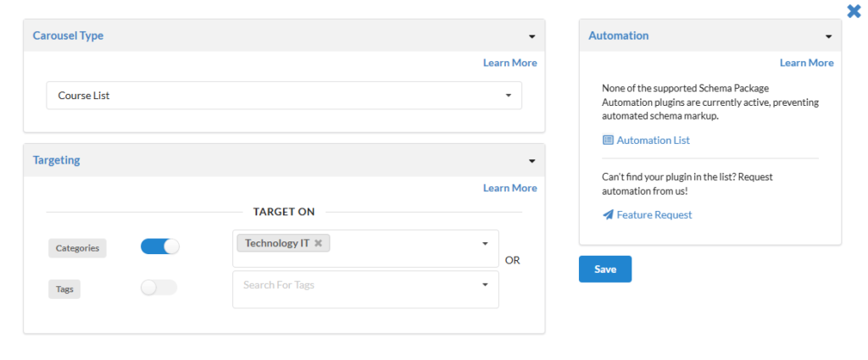868x360 pixels.
Task: Open the categories selection dropdown arrow
Action: tap(485, 244)
